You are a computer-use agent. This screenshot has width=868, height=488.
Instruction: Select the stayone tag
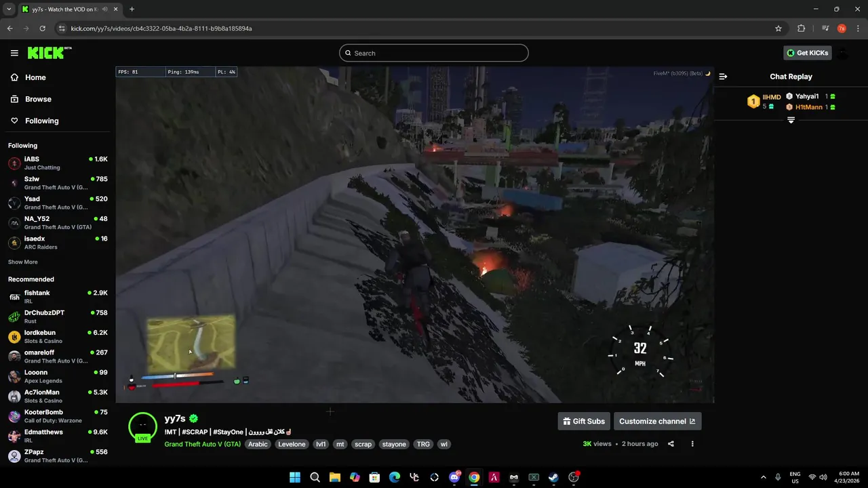(394, 444)
